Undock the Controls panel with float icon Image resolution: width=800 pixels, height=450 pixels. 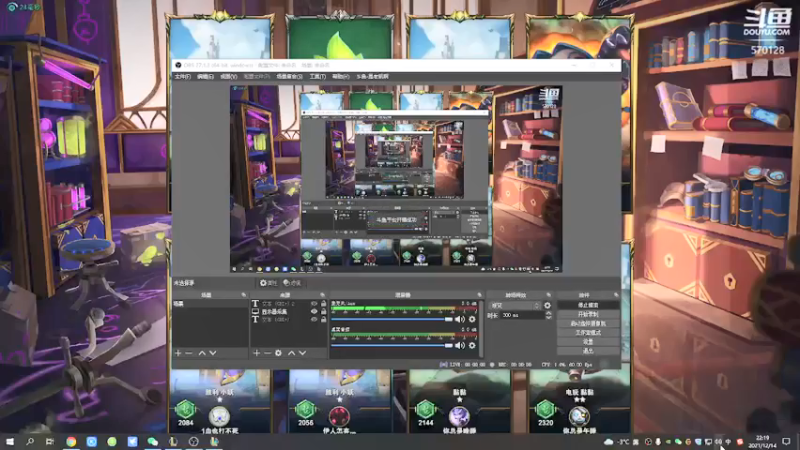point(616,295)
